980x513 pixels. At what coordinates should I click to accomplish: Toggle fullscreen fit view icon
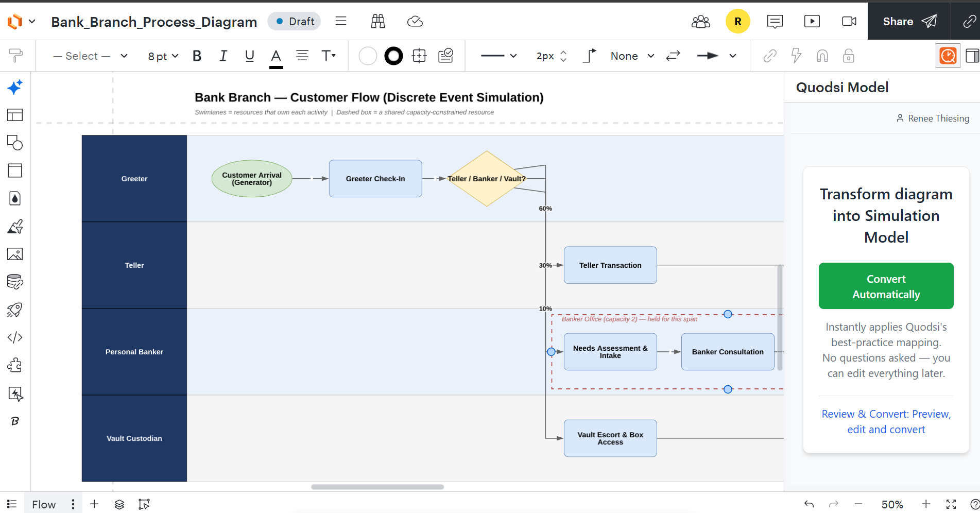[951, 504]
